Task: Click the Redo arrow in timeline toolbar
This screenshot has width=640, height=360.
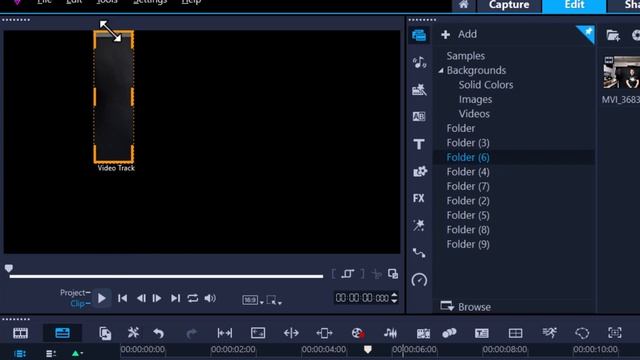Action: point(191,333)
